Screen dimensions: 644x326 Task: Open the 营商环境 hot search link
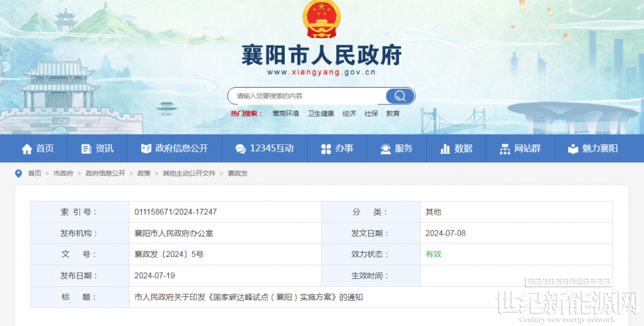pyautogui.click(x=285, y=113)
